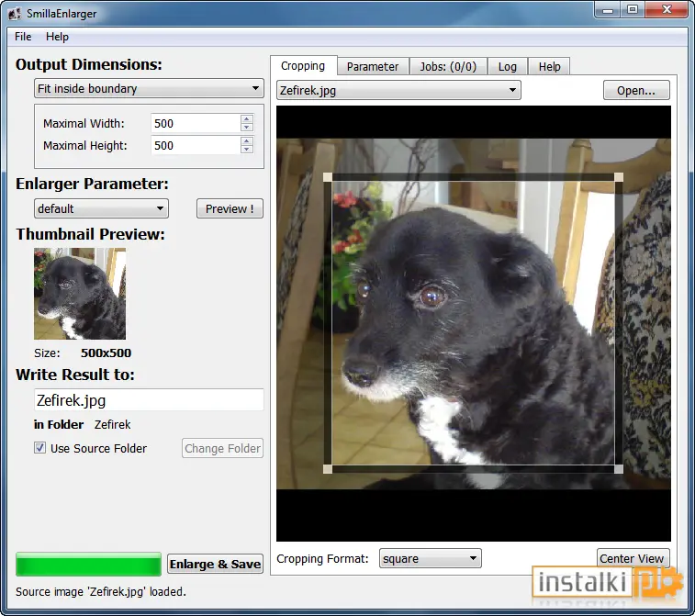
Task: Open the Cropping Format square dropdown
Action: click(430, 558)
